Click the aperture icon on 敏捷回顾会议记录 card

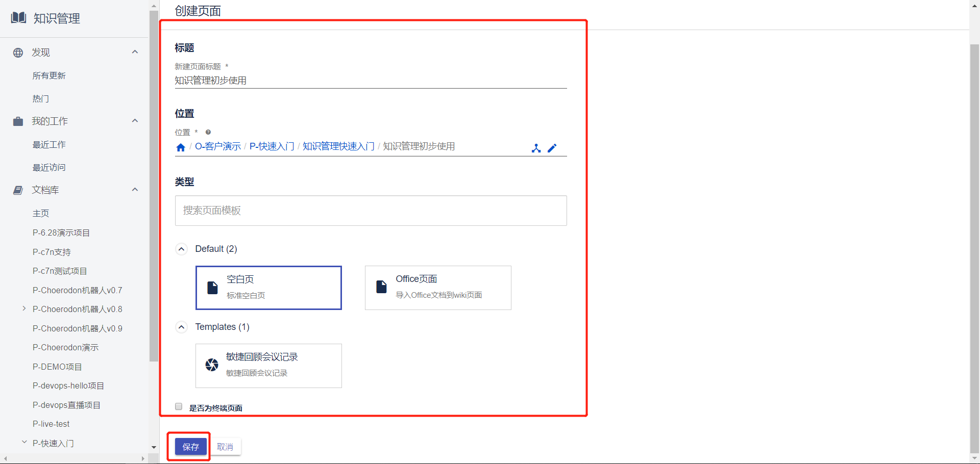click(x=212, y=365)
